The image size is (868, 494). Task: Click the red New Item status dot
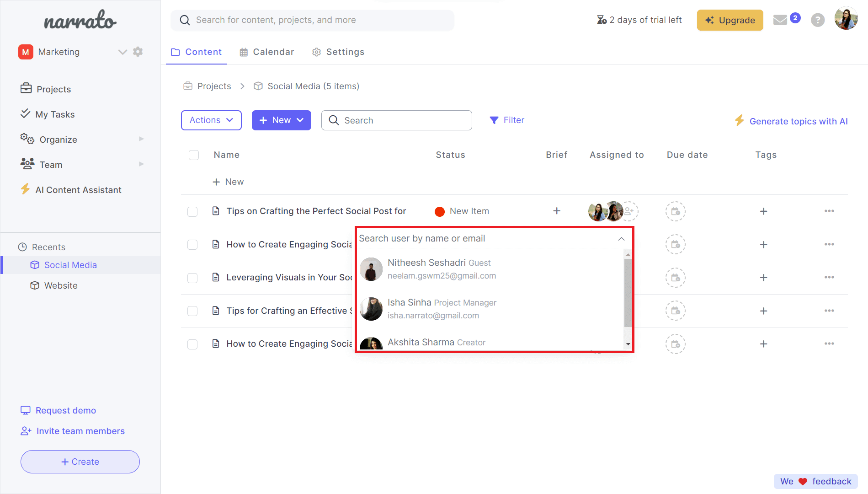click(440, 211)
